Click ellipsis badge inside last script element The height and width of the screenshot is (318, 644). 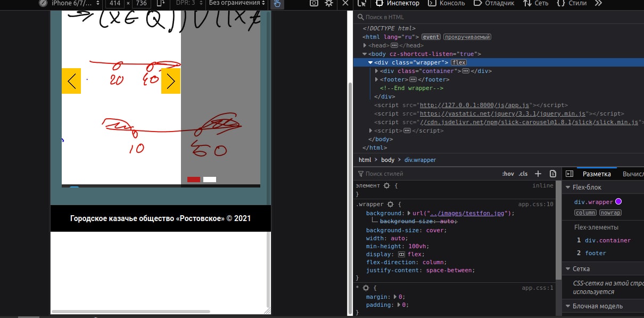407,131
